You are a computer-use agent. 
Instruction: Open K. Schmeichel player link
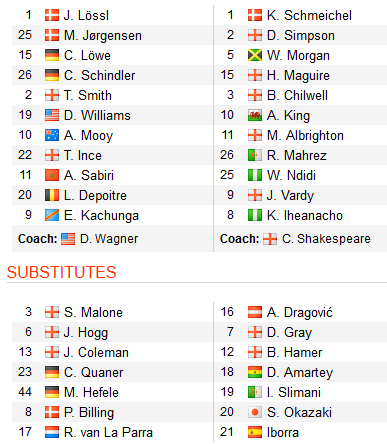coord(309,15)
